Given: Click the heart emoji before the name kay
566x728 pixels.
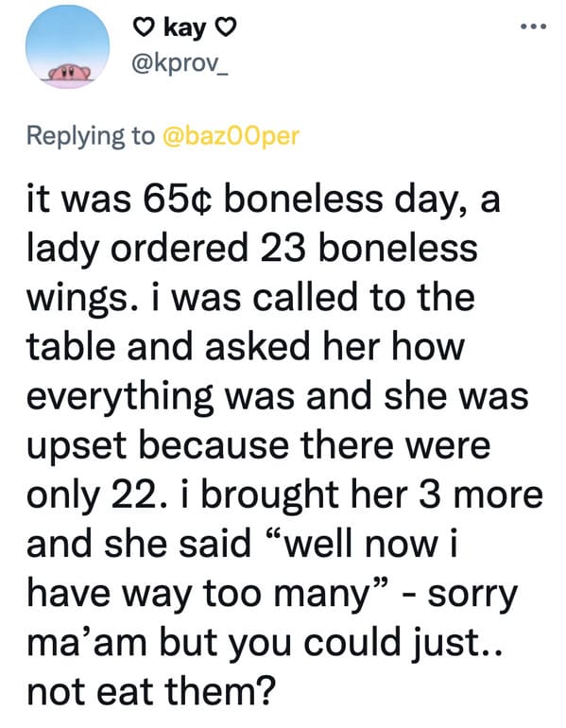Looking at the screenshot, I should pyautogui.click(x=144, y=28).
